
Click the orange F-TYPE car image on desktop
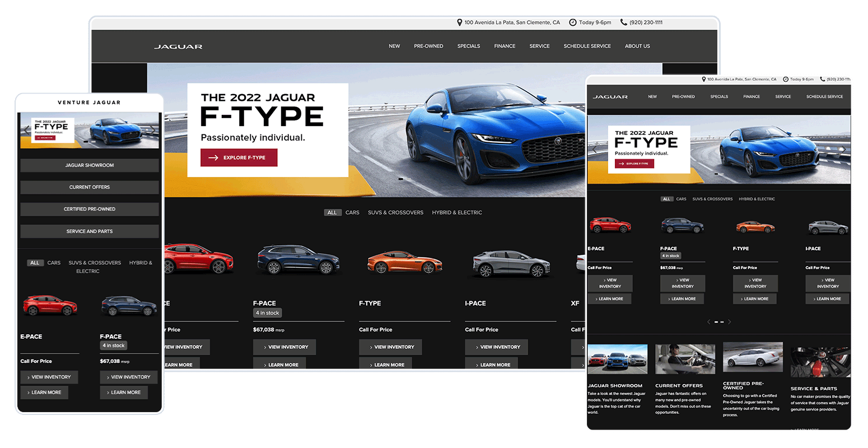(404, 262)
